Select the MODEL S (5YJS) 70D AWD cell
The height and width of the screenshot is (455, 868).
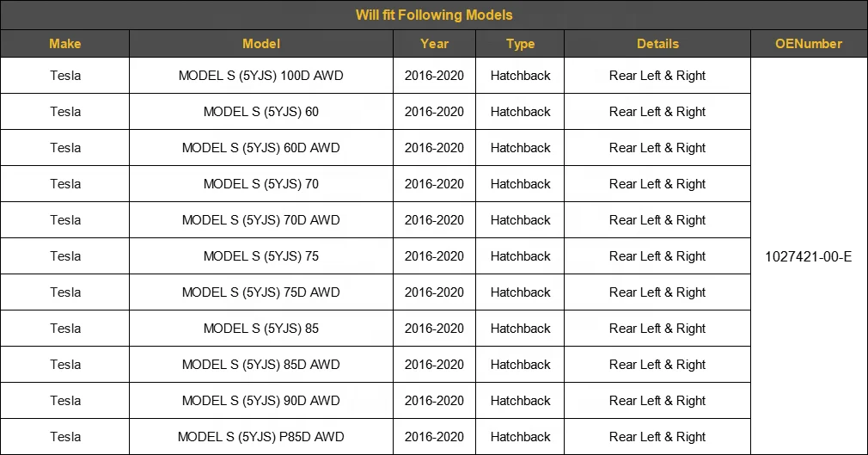(x=261, y=220)
